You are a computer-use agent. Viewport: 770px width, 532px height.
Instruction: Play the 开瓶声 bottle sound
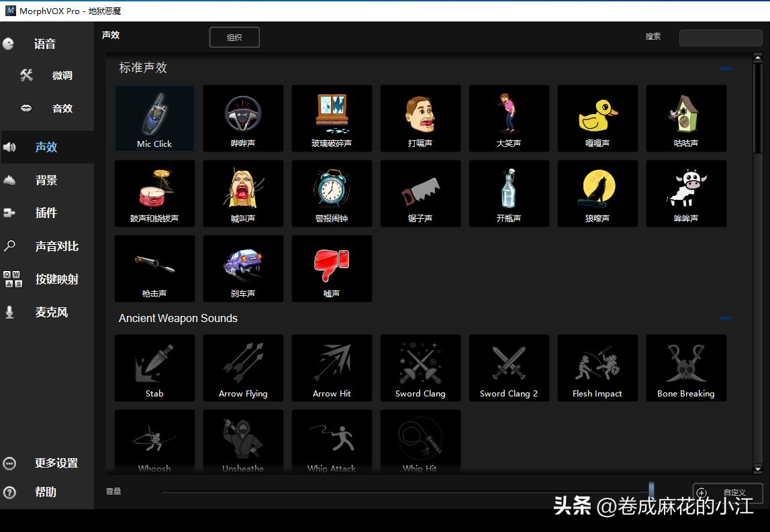(x=509, y=193)
